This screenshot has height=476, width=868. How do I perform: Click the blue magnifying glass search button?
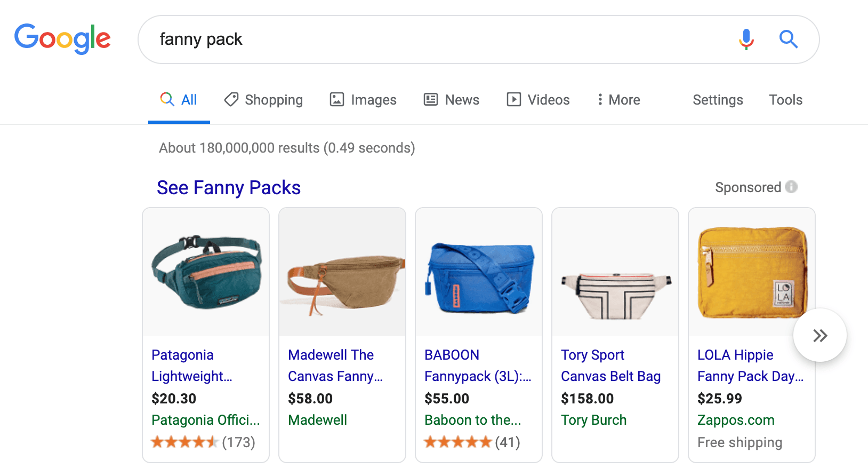click(788, 39)
